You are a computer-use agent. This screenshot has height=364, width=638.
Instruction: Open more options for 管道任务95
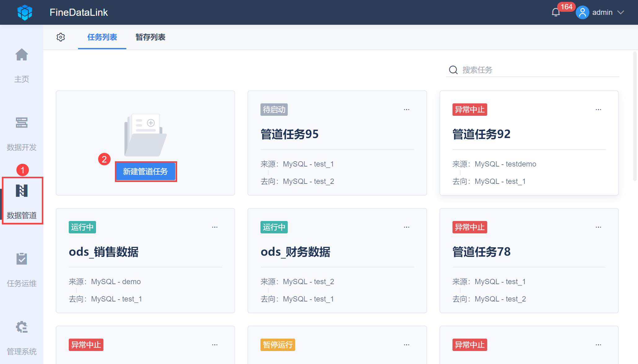tap(406, 110)
